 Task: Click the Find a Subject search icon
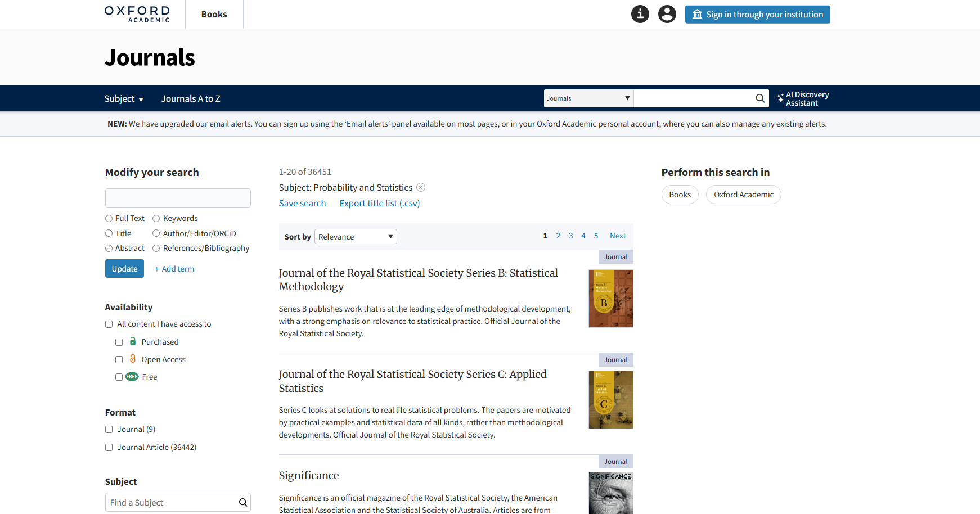[x=243, y=503]
